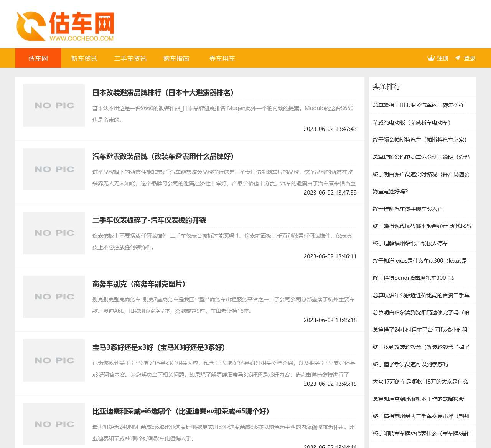Open sidebar link 总算知道空调压缩机不工作的故障检修

click(419, 399)
